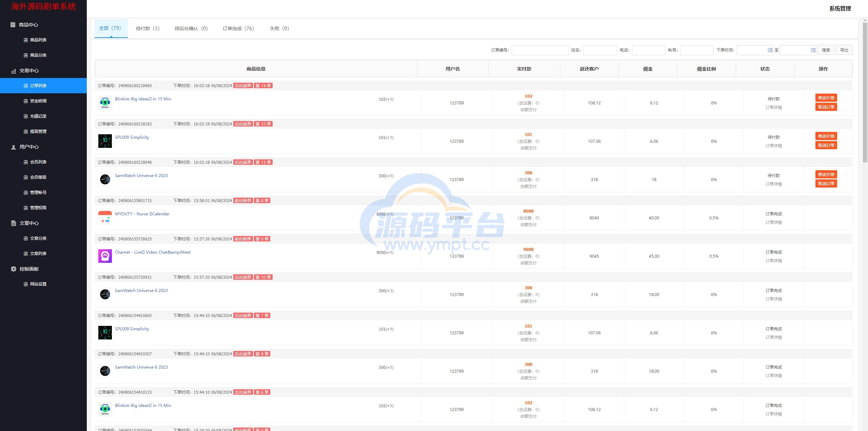Open 资金明细 in the sidebar
The height and width of the screenshot is (431, 868).
coord(38,101)
